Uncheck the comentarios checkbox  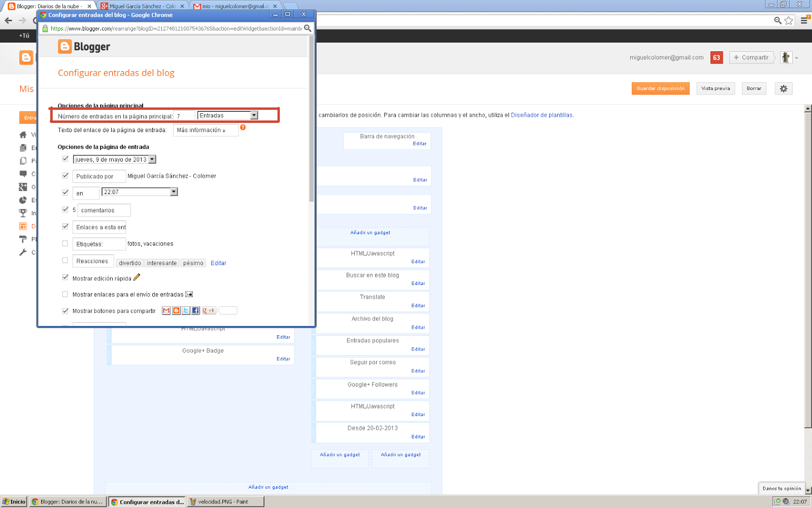click(65, 209)
